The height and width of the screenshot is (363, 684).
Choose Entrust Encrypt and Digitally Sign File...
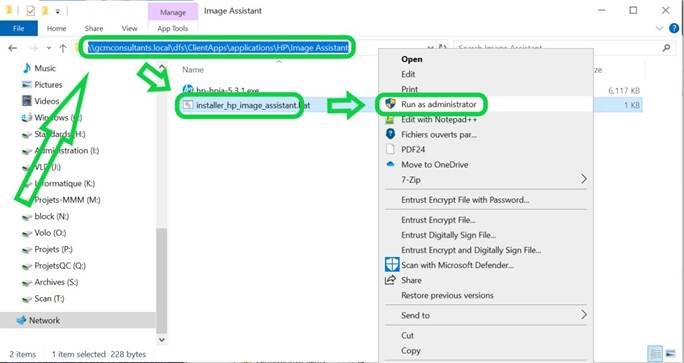471,250
